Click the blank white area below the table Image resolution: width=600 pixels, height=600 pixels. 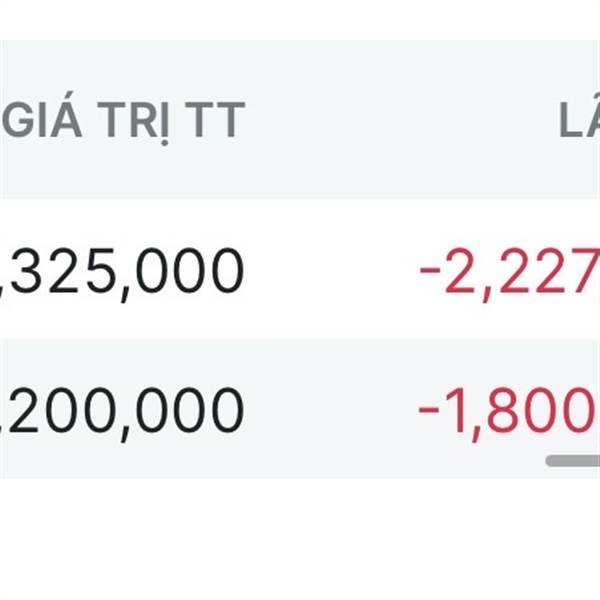pos(300,540)
